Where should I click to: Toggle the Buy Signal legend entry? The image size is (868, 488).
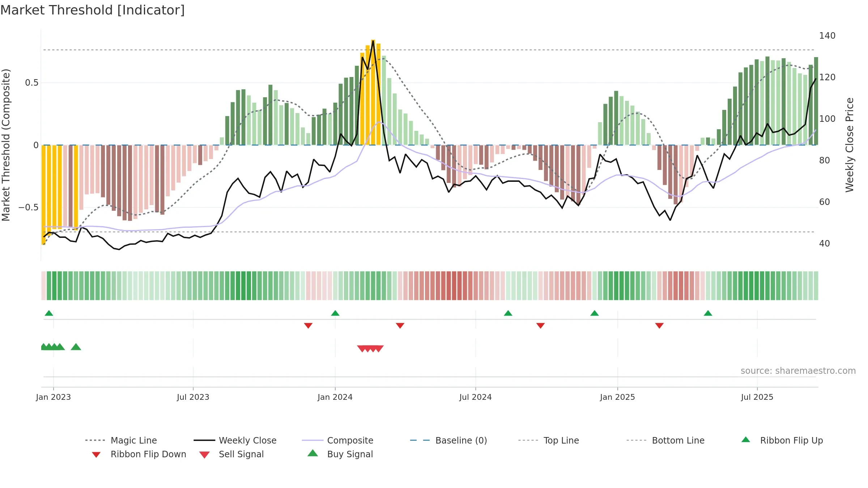(340, 454)
